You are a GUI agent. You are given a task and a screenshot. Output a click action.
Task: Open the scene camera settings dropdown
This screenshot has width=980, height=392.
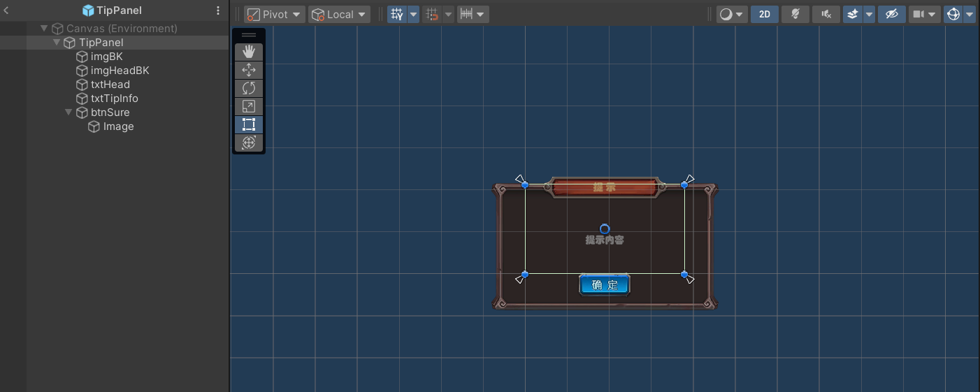click(924, 15)
